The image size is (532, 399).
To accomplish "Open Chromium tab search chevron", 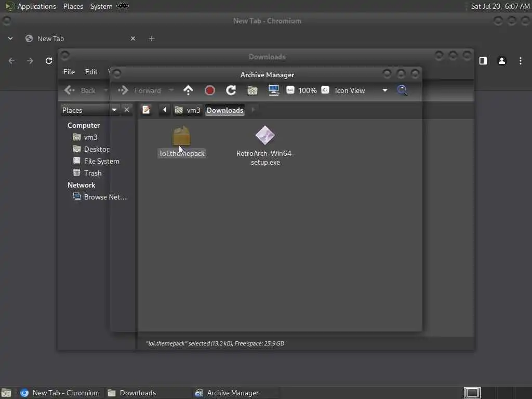I will click(10, 38).
